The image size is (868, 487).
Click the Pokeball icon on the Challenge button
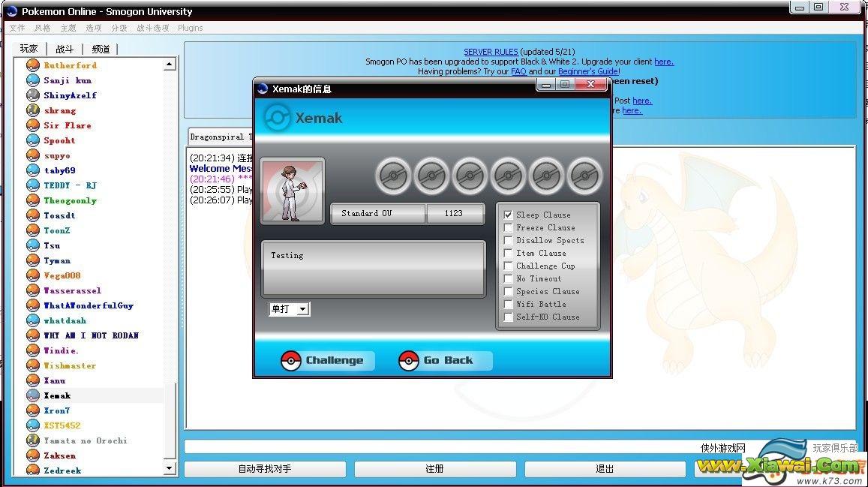click(x=290, y=361)
